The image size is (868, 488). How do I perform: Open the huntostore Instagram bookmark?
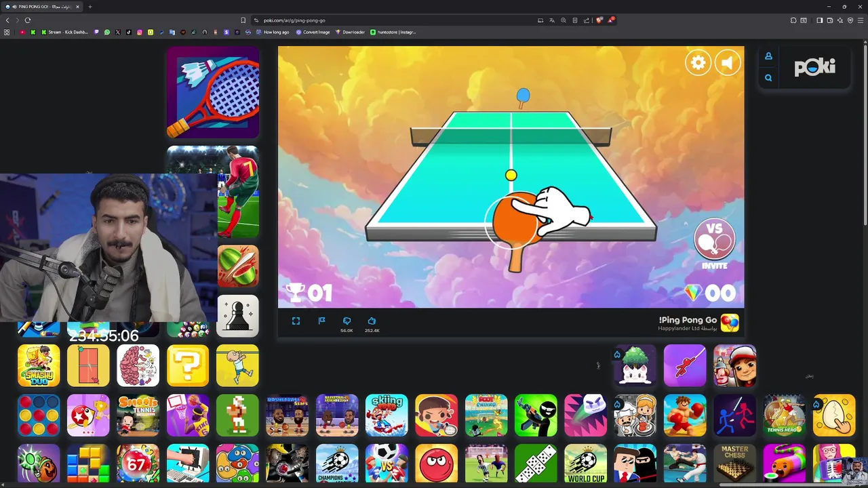tap(393, 32)
